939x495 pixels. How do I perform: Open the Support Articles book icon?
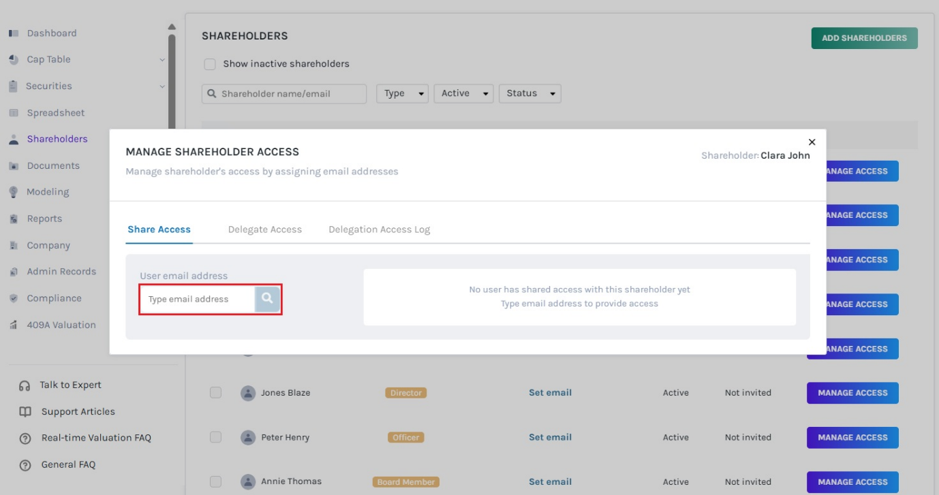pyautogui.click(x=25, y=412)
